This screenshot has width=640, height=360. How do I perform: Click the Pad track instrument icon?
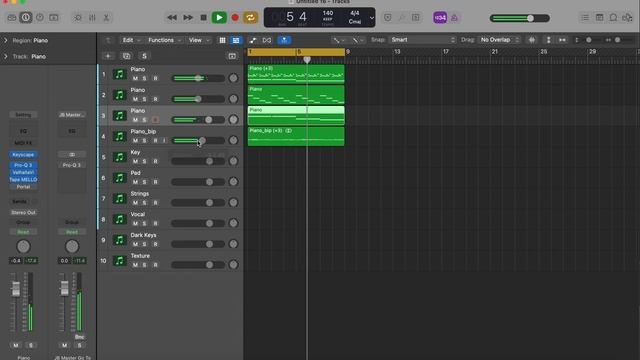[119, 178]
